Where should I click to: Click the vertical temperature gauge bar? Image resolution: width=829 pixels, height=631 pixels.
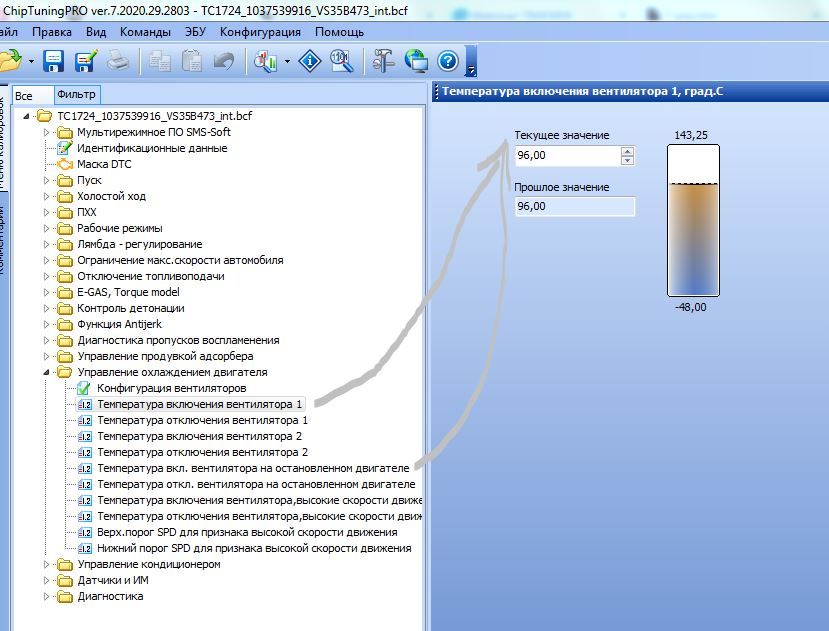click(x=693, y=220)
